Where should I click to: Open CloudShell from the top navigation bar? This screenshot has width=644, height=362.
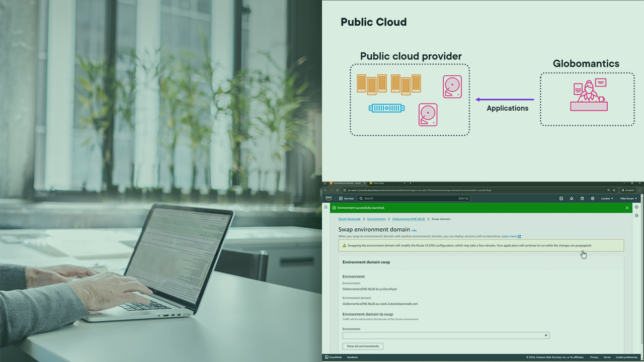561,199
